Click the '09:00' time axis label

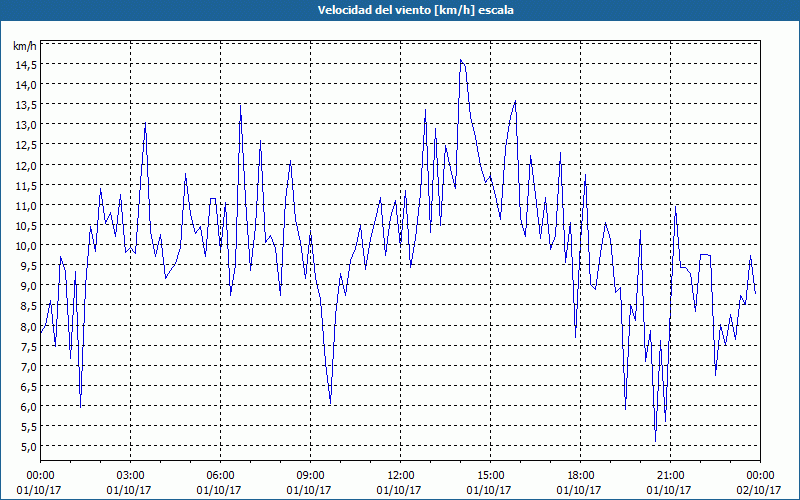point(310,475)
